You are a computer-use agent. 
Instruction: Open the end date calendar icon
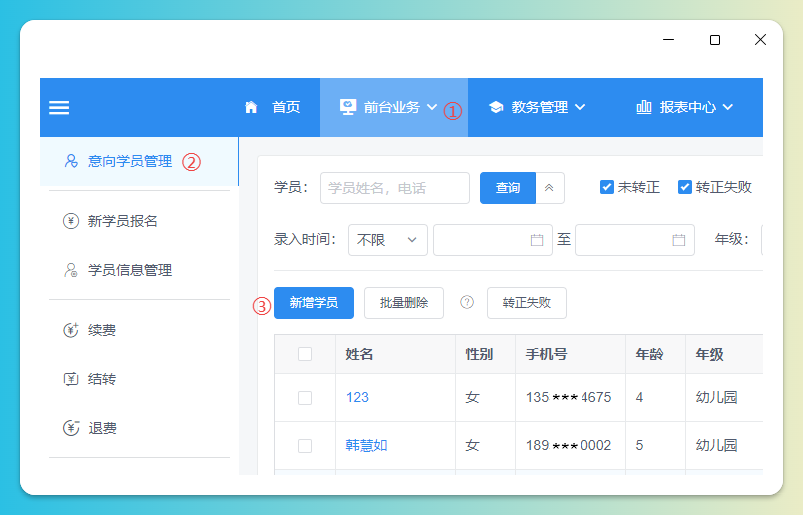coord(679,240)
